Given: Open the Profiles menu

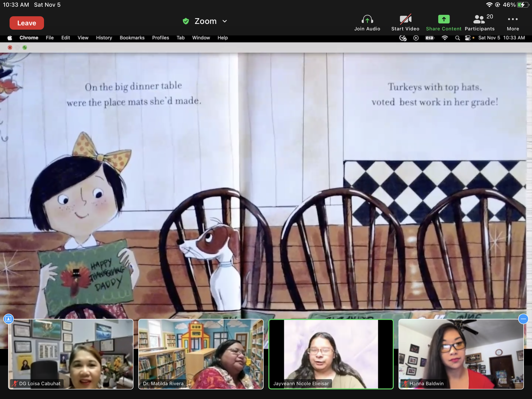Looking at the screenshot, I should [161, 38].
